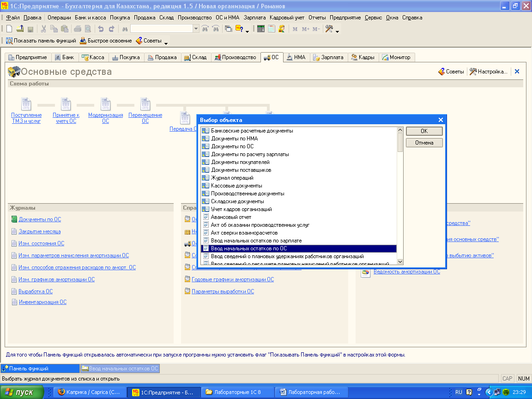This screenshot has width=532, height=399.
Task: Click the M memory button
Action: click(x=295, y=29)
